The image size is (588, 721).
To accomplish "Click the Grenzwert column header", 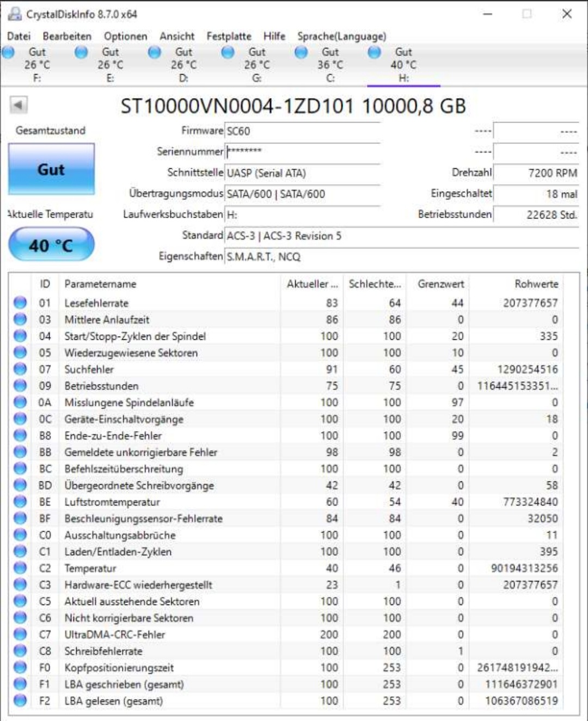I will pos(438,284).
